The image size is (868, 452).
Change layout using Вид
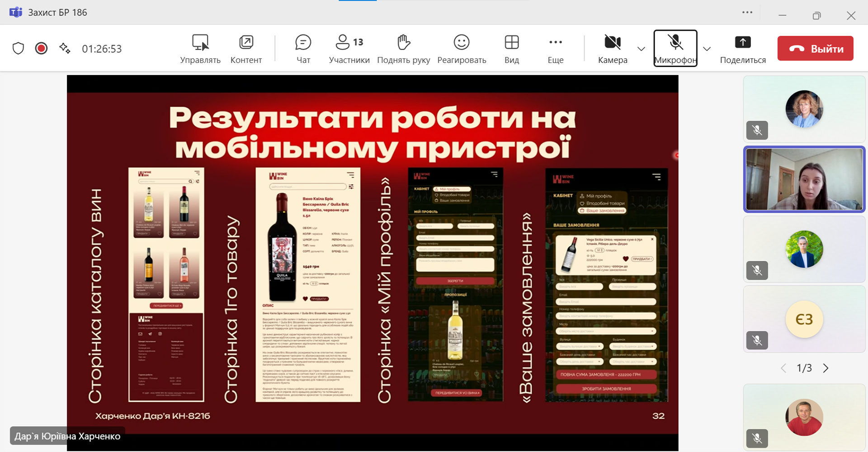512,48
